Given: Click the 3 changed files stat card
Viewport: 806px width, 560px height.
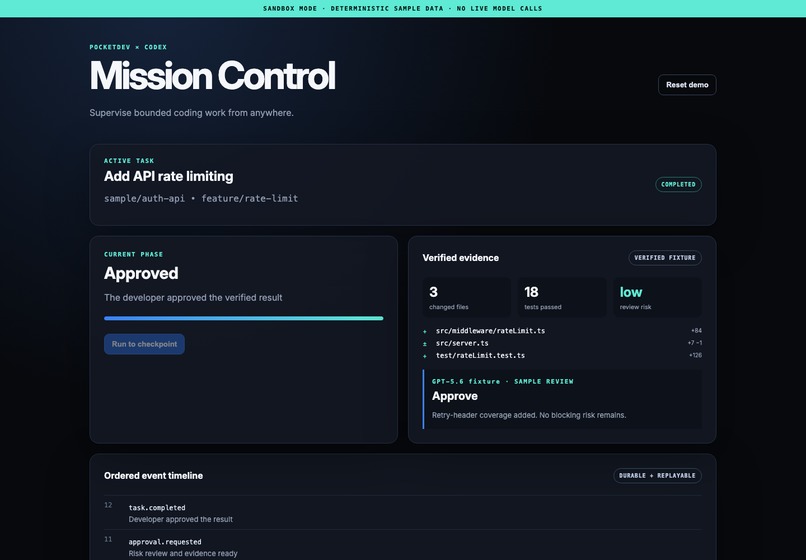Looking at the screenshot, I should click(x=467, y=297).
